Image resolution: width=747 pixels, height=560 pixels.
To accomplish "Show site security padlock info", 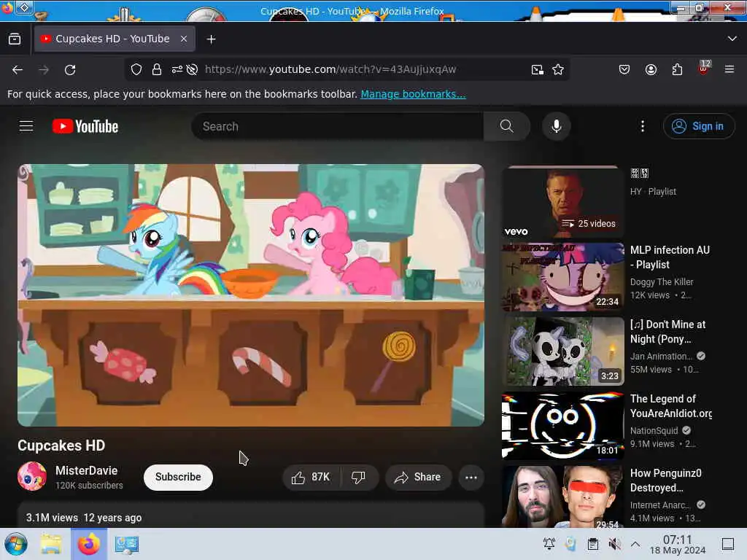I will pos(157,69).
